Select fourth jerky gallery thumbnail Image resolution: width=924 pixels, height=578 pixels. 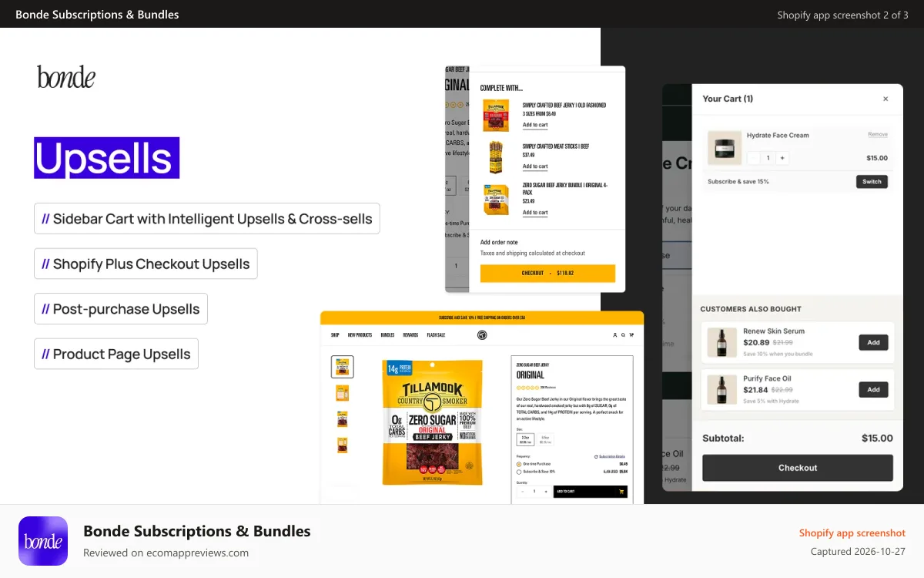tap(342, 445)
